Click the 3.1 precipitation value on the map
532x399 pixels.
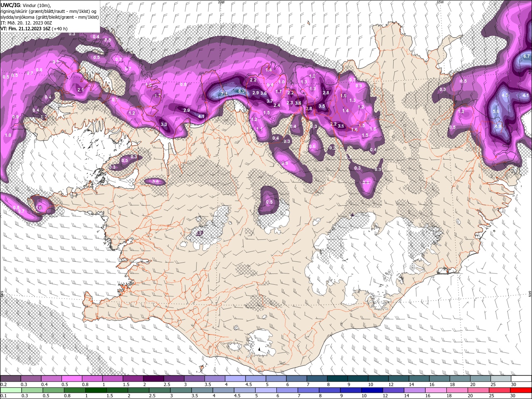pos(341,126)
